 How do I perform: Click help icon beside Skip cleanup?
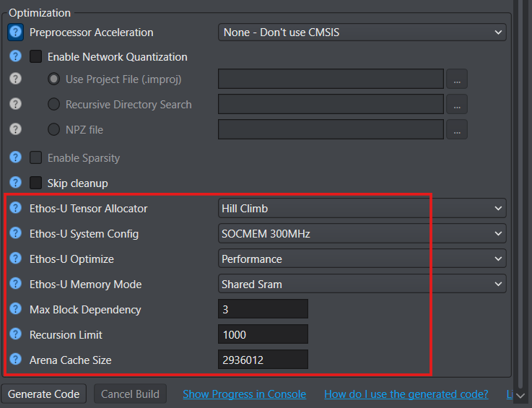coord(15,183)
